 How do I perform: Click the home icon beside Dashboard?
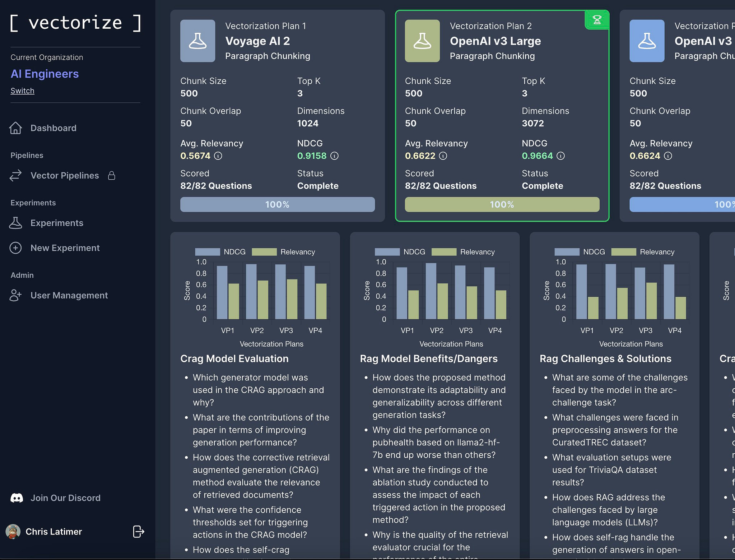[x=16, y=128]
